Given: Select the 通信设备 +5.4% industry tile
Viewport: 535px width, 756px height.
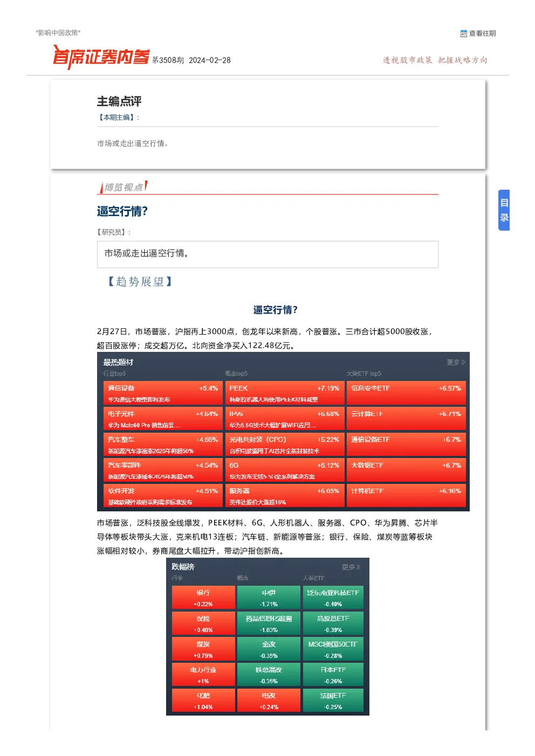Looking at the screenshot, I should click(163, 393).
